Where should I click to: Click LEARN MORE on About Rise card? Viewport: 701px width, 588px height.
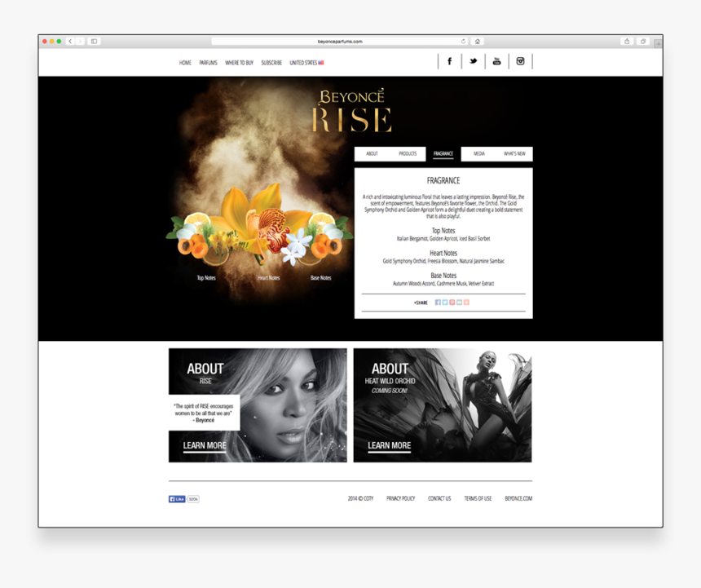tap(205, 446)
